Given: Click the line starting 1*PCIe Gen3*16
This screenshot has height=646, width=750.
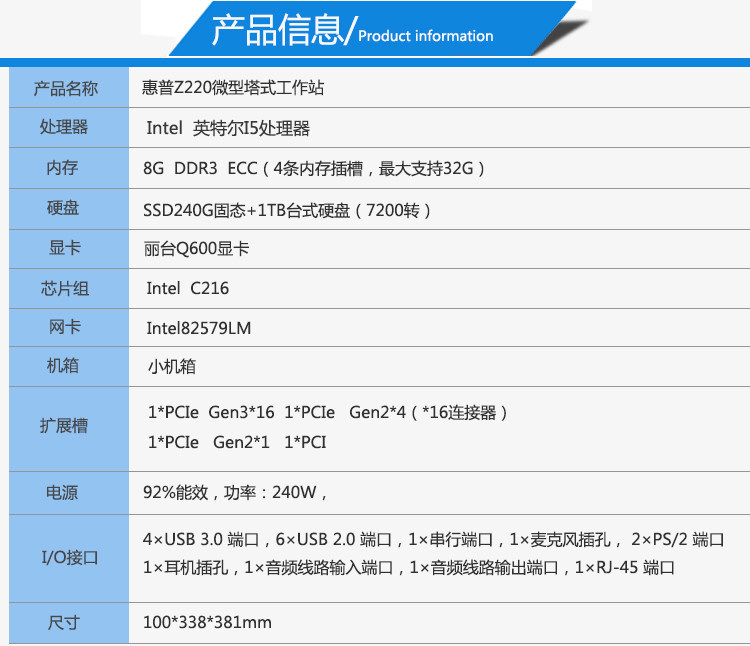Looking at the screenshot, I should click(x=328, y=412).
